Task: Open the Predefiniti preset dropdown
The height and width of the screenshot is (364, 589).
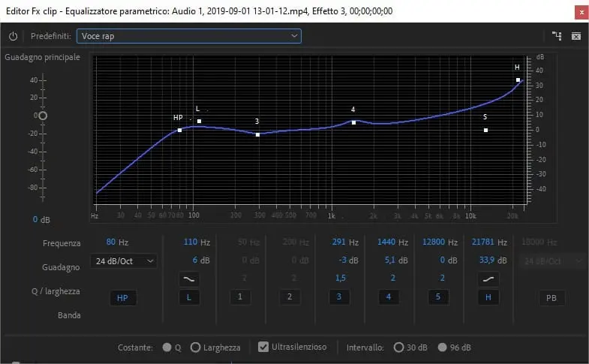Action: click(189, 36)
